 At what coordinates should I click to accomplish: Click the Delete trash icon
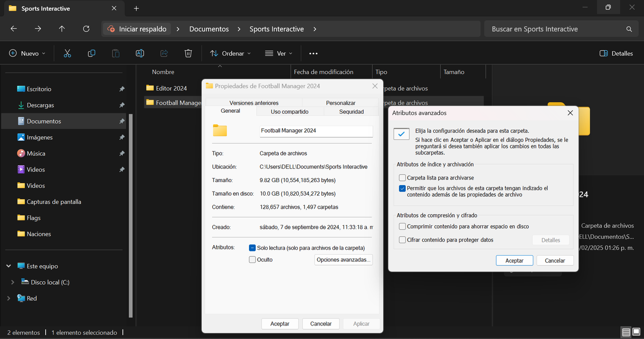click(188, 53)
